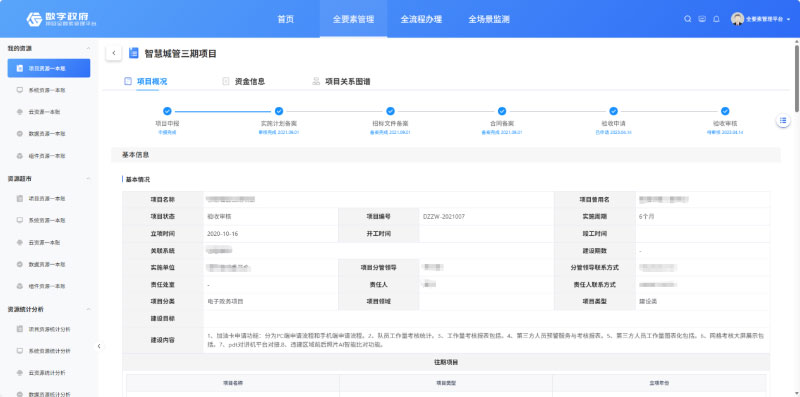Screen dimensions: 800x397
Task: Collapse the 我的资源 sidebar section
Action: (89, 48)
